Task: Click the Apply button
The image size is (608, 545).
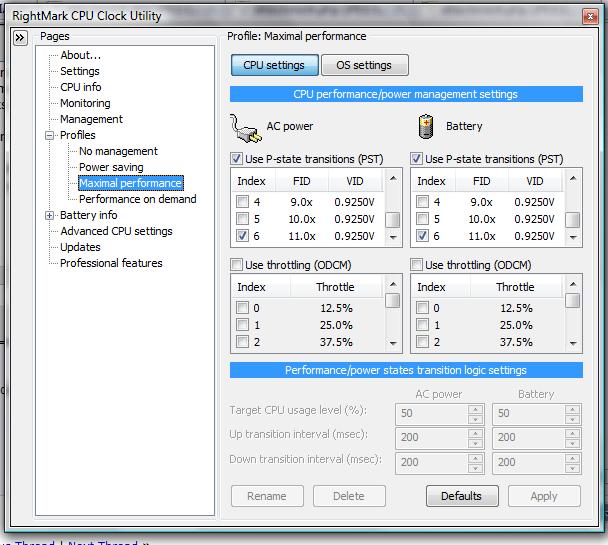Action: pyautogui.click(x=544, y=496)
